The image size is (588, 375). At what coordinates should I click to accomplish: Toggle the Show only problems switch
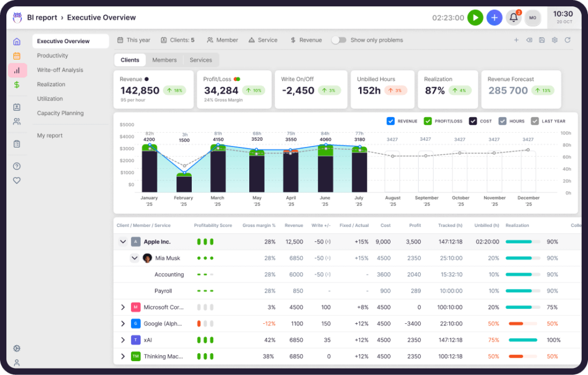tap(339, 40)
